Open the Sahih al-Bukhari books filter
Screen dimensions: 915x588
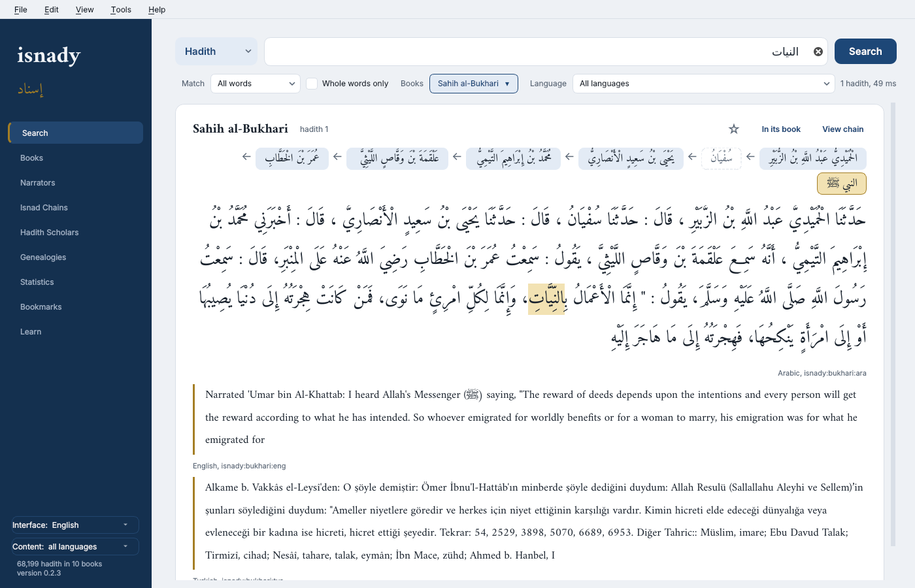(x=474, y=84)
